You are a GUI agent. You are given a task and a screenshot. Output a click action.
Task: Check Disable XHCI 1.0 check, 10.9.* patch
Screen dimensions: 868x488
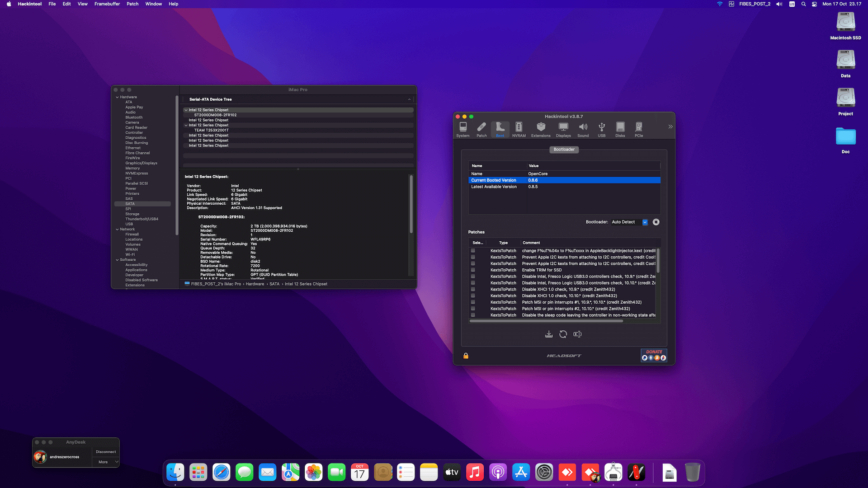[x=473, y=290]
